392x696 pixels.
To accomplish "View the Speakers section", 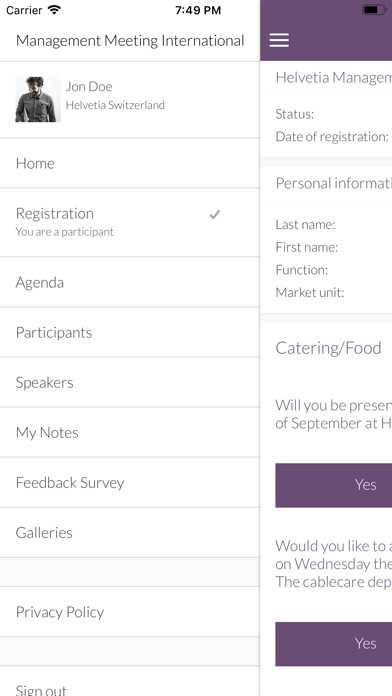I will (x=130, y=383).
